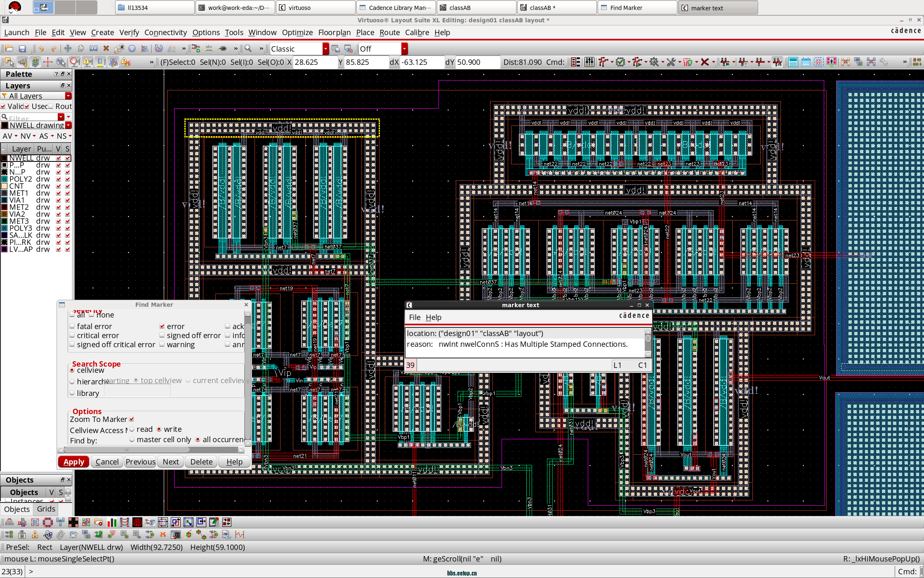924x578 pixels.
Task: Select the library search scope radio
Action: (x=72, y=393)
